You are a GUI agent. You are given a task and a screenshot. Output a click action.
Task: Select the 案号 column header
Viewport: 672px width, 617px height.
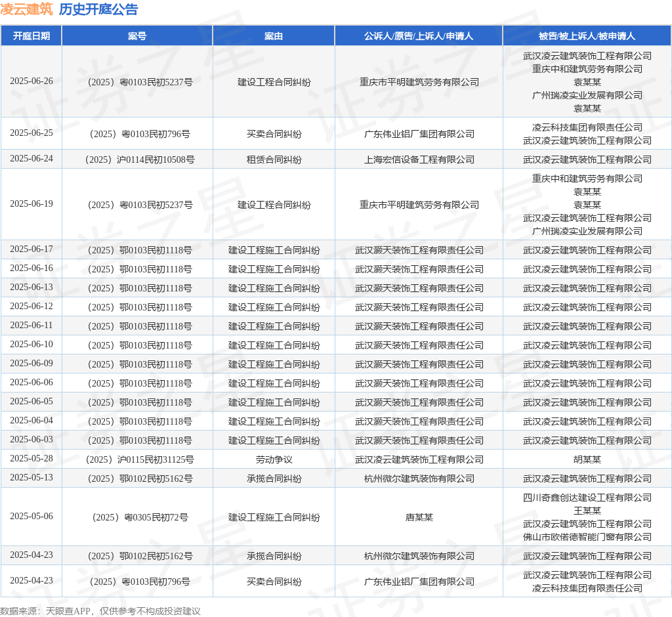point(137,36)
